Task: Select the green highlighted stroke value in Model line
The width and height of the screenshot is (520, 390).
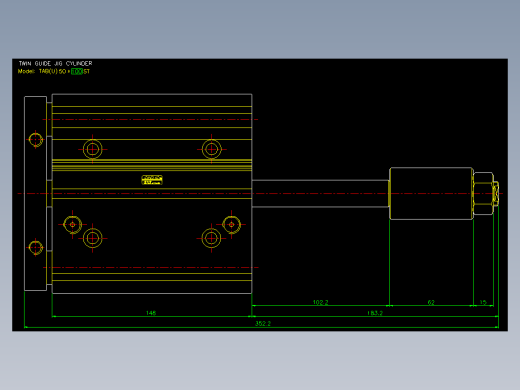Action: point(77,71)
